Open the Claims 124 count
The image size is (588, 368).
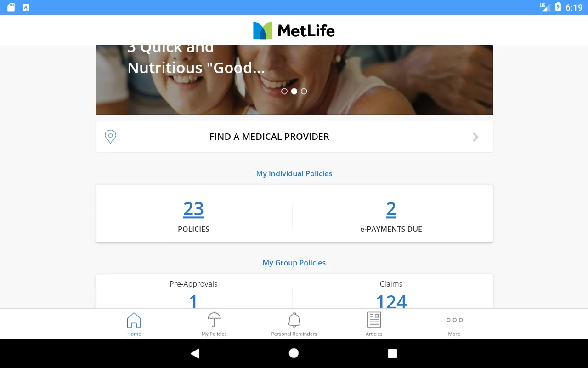point(391,301)
